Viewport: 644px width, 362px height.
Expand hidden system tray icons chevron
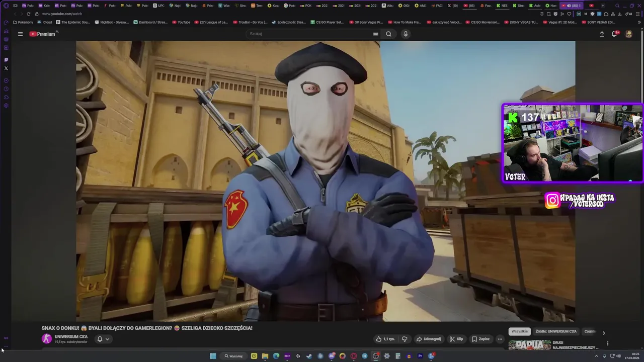coord(597,356)
